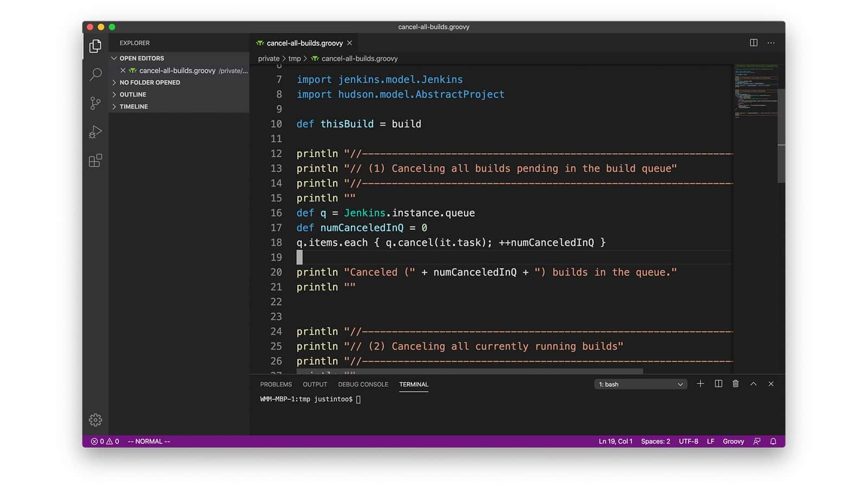The image size is (868, 488).
Task: Change language mode by clicking Groovy
Action: click(x=733, y=441)
